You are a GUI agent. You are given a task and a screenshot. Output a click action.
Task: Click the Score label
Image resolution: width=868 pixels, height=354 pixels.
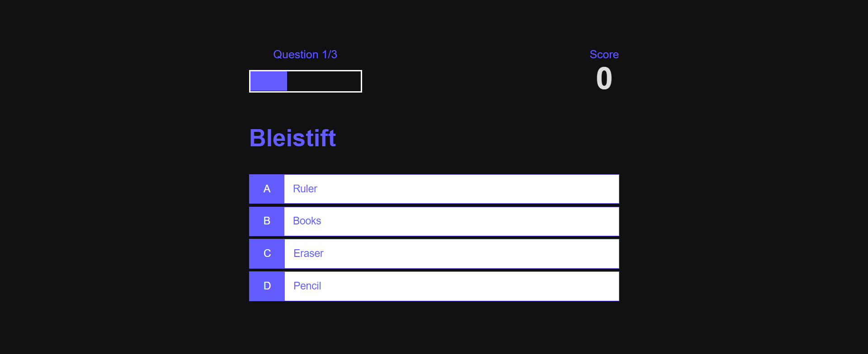point(604,55)
